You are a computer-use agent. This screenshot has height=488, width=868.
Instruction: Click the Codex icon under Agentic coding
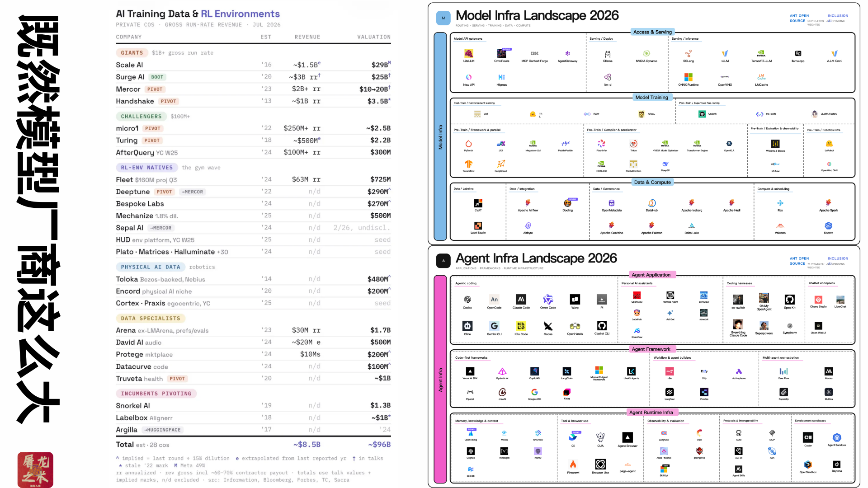pos(467,299)
